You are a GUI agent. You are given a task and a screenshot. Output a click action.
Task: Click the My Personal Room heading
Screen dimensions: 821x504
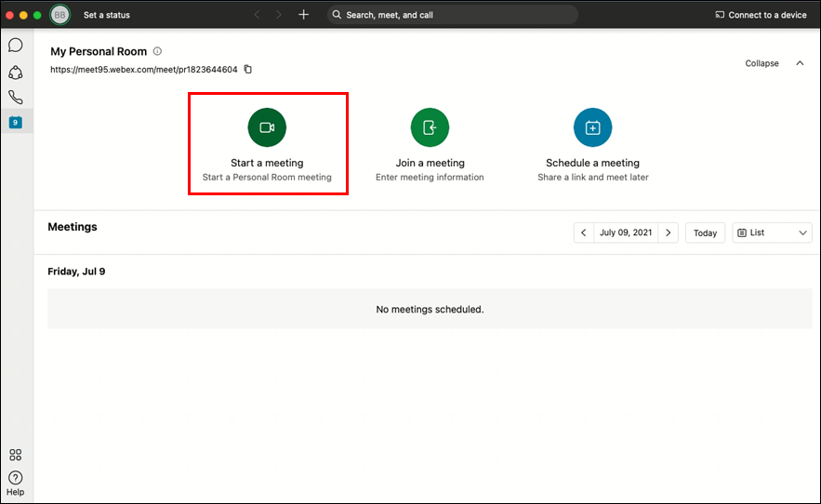point(99,51)
